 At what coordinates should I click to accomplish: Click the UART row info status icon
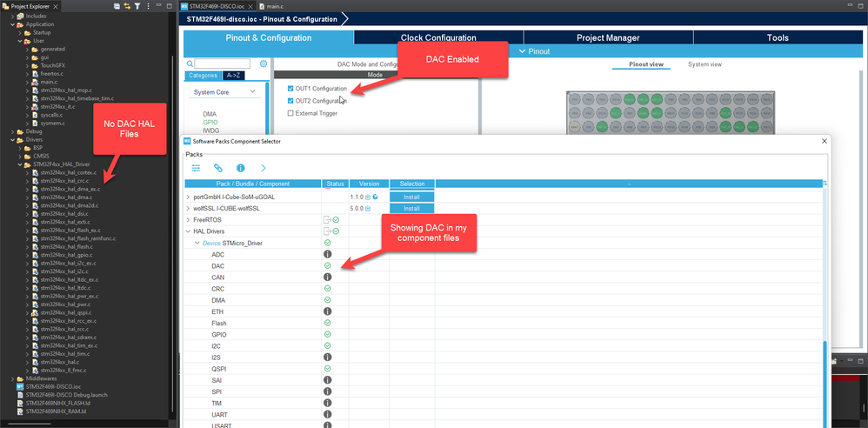tap(327, 414)
